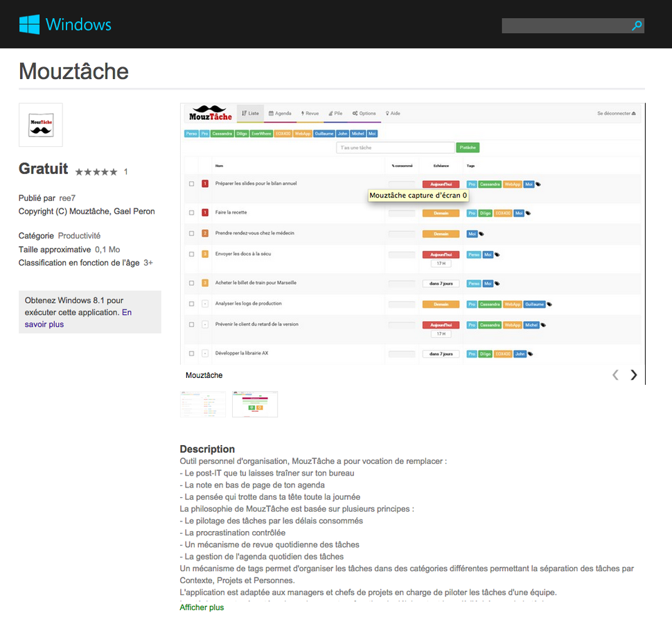This screenshot has height=624, width=672.
Task: Check the 'Envoyer les docs à la sécu' checkbox
Action: [x=192, y=254]
